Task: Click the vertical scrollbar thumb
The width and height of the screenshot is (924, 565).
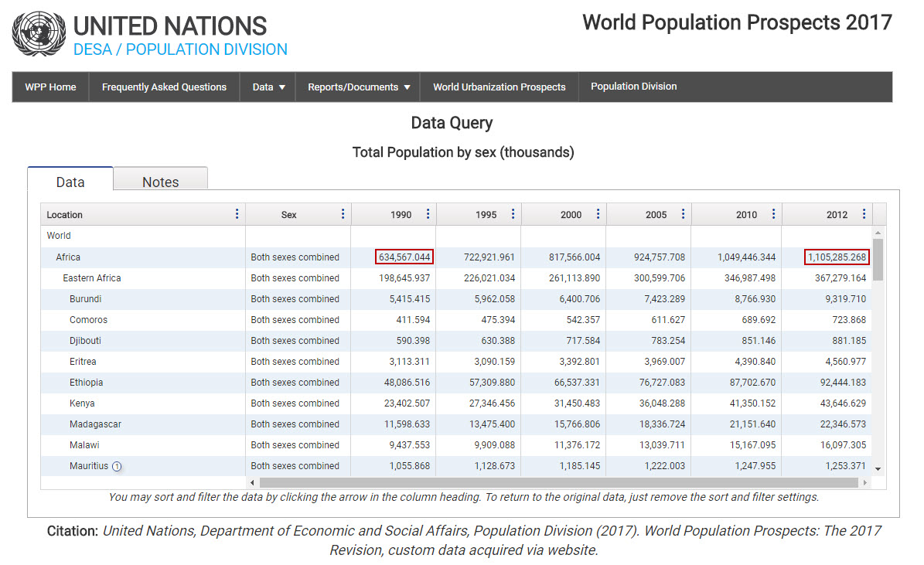Action: tap(878, 260)
